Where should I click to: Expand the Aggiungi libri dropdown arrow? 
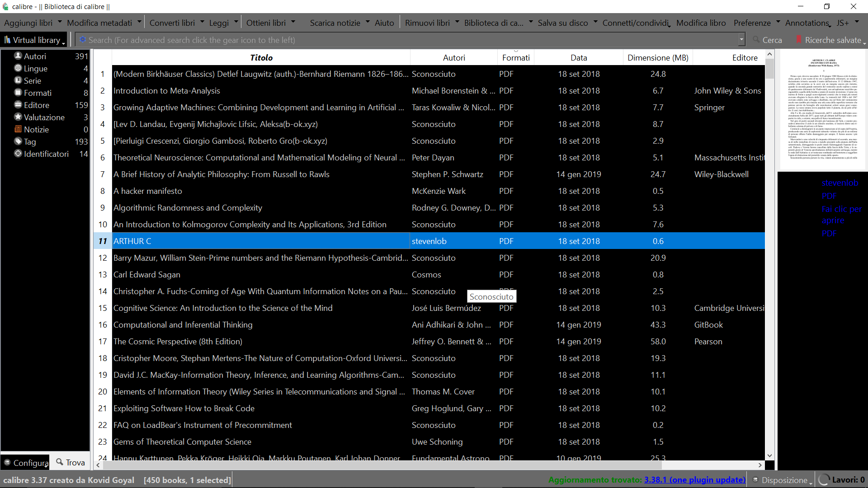tap(60, 22)
